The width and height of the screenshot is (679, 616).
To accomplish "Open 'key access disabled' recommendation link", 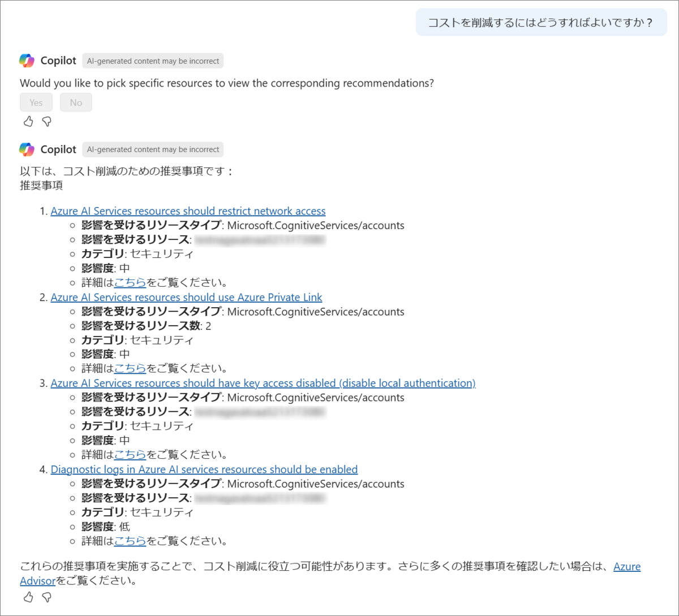I will coord(263,383).
